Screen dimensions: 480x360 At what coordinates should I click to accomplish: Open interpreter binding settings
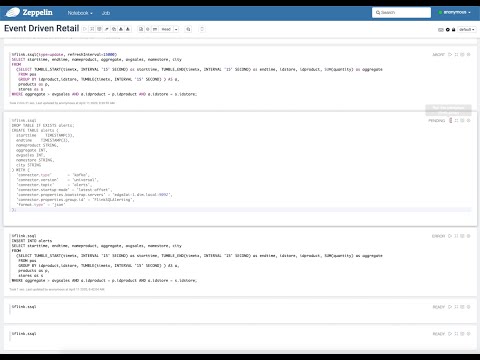(448, 30)
